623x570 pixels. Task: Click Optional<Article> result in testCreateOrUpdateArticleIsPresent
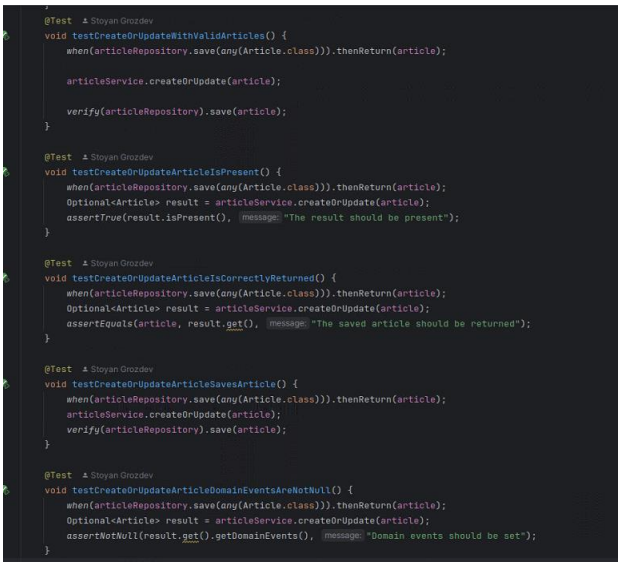tap(132, 203)
